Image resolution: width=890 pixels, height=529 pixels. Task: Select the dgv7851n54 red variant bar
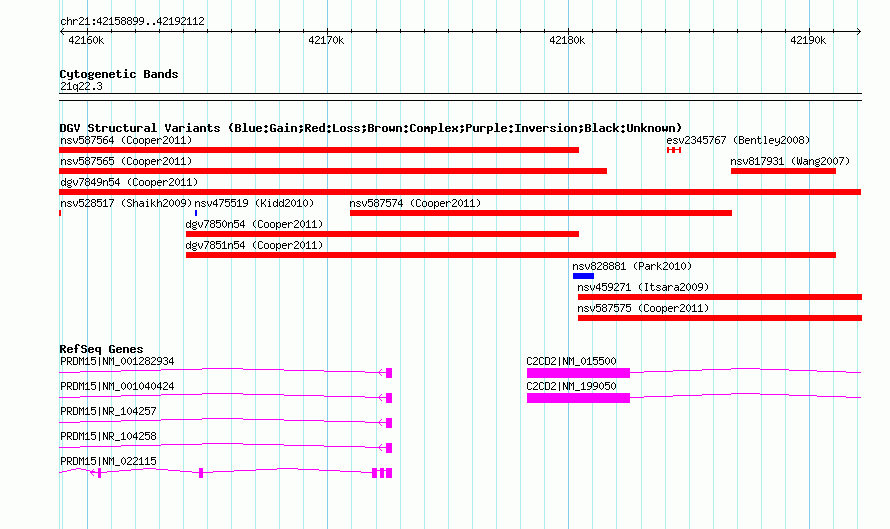[x=511, y=255]
